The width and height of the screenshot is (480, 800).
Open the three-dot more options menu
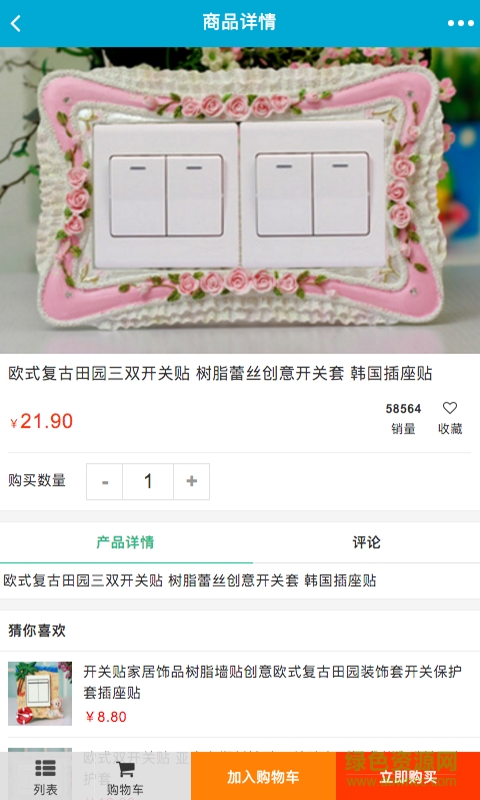pyautogui.click(x=461, y=23)
